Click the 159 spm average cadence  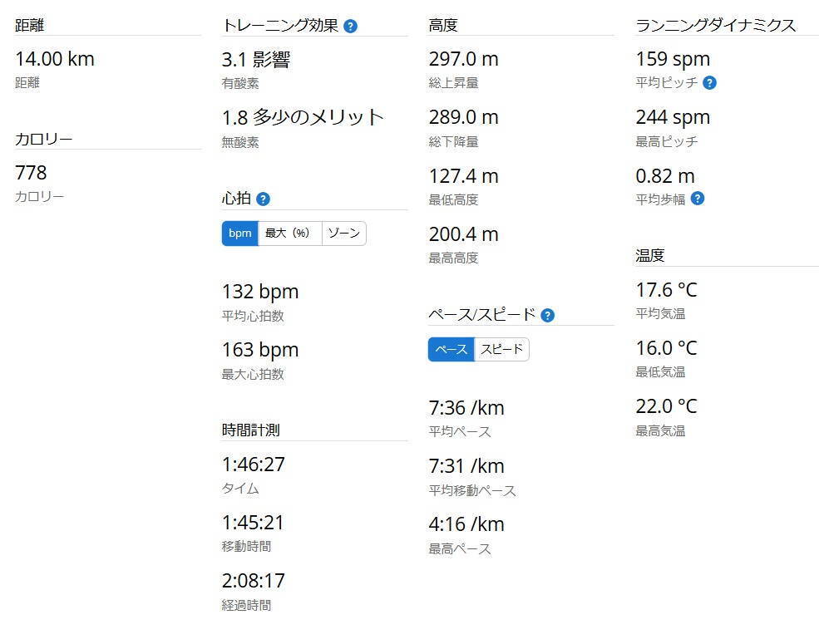tap(673, 60)
